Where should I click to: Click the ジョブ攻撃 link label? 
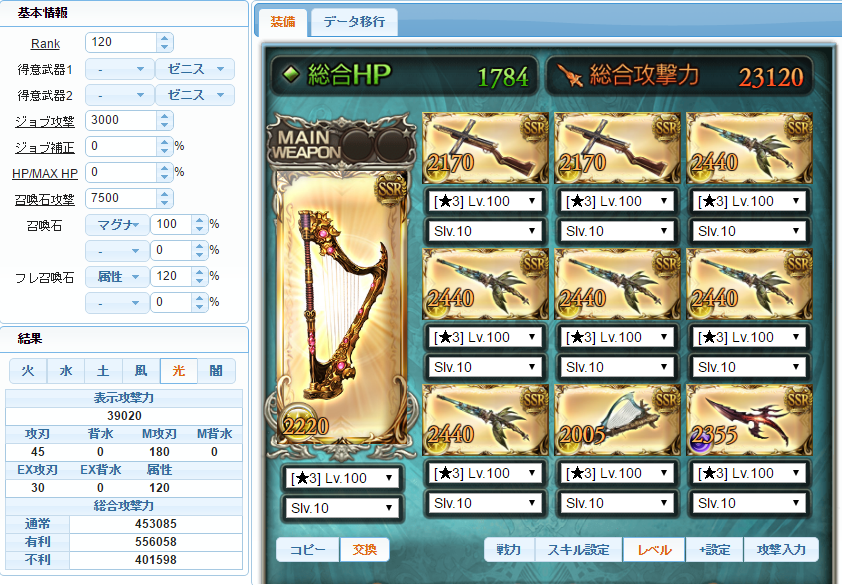45,122
